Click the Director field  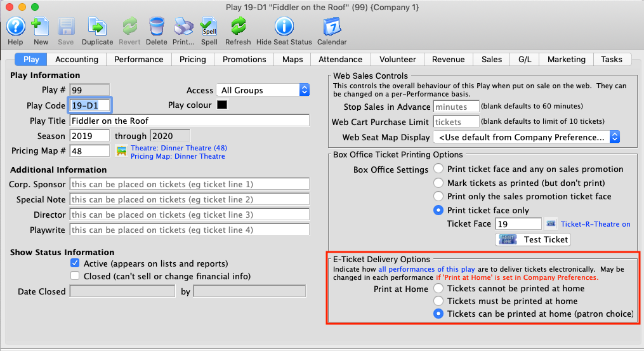click(x=190, y=215)
